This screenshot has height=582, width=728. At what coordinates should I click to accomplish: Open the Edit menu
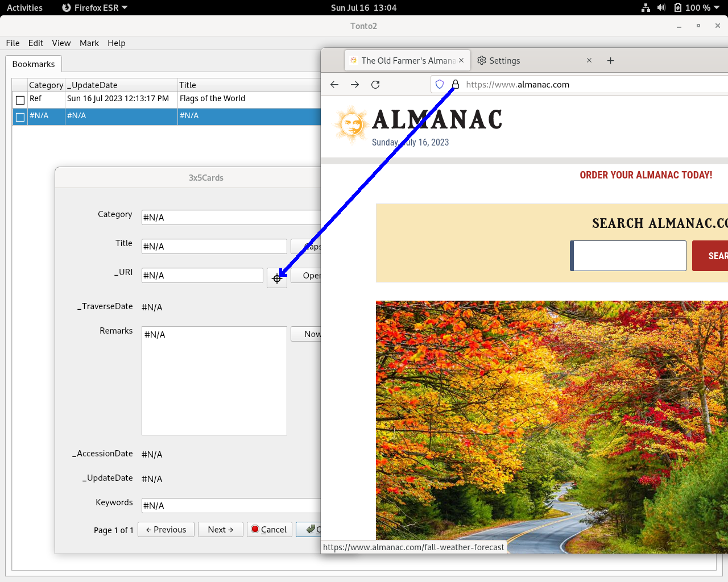(35, 43)
